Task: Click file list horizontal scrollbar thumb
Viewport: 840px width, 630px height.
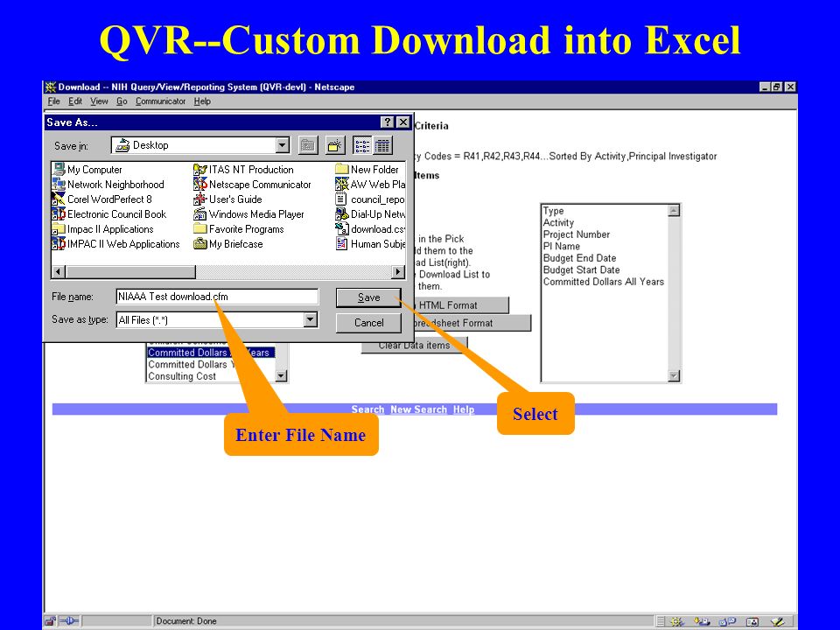Action: click(130, 271)
